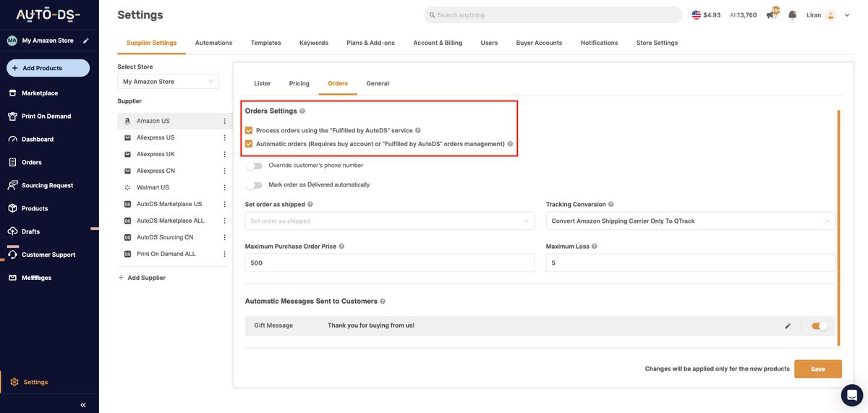
Task: Expand user menu chevron next to Liran
Action: point(847,15)
